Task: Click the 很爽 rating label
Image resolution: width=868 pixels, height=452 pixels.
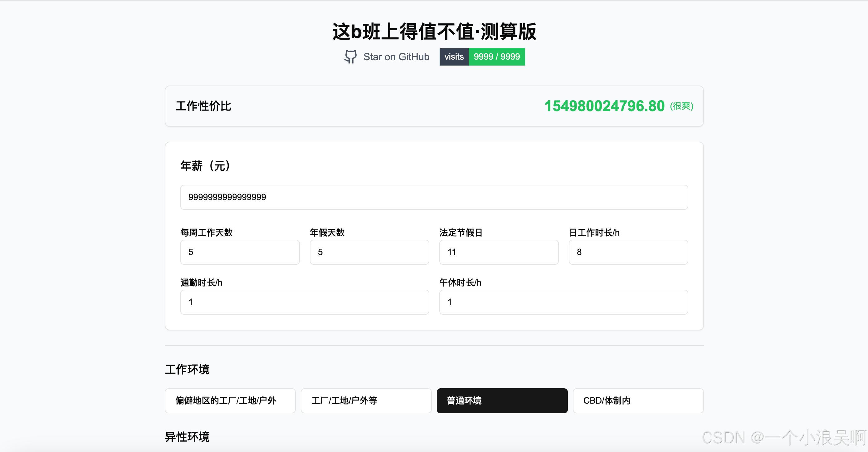Action: pos(681,106)
